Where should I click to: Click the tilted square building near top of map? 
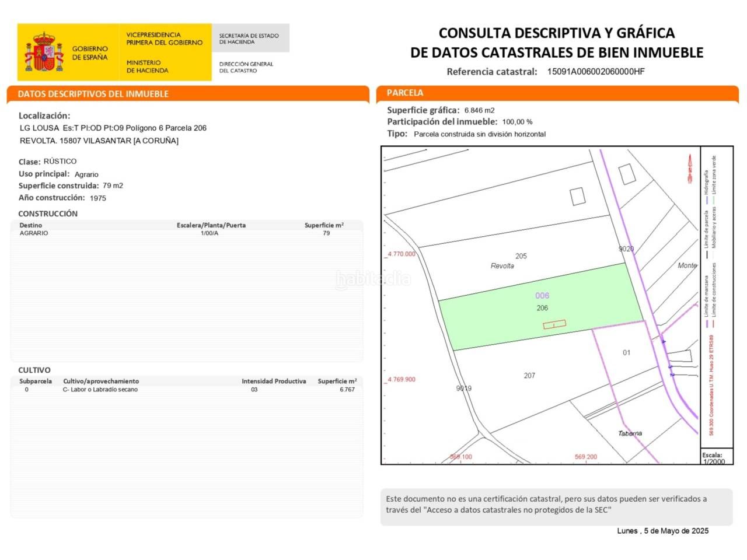tap(627, 174)
